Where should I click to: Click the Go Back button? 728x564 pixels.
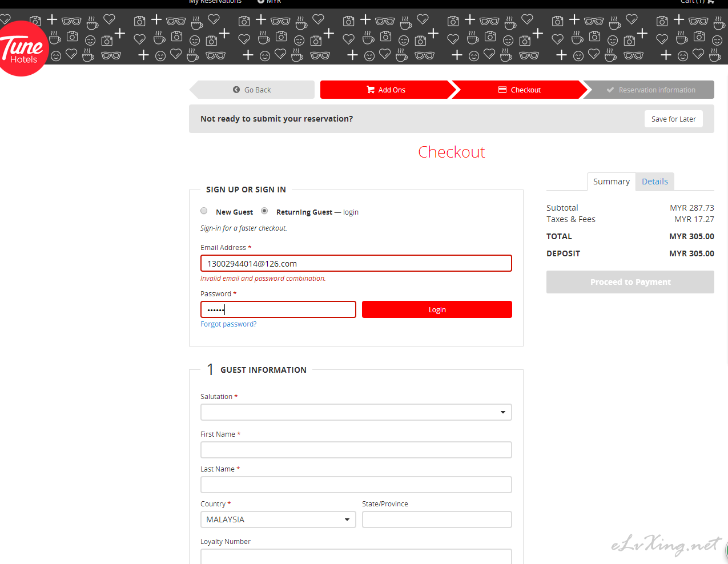[252, 90]
